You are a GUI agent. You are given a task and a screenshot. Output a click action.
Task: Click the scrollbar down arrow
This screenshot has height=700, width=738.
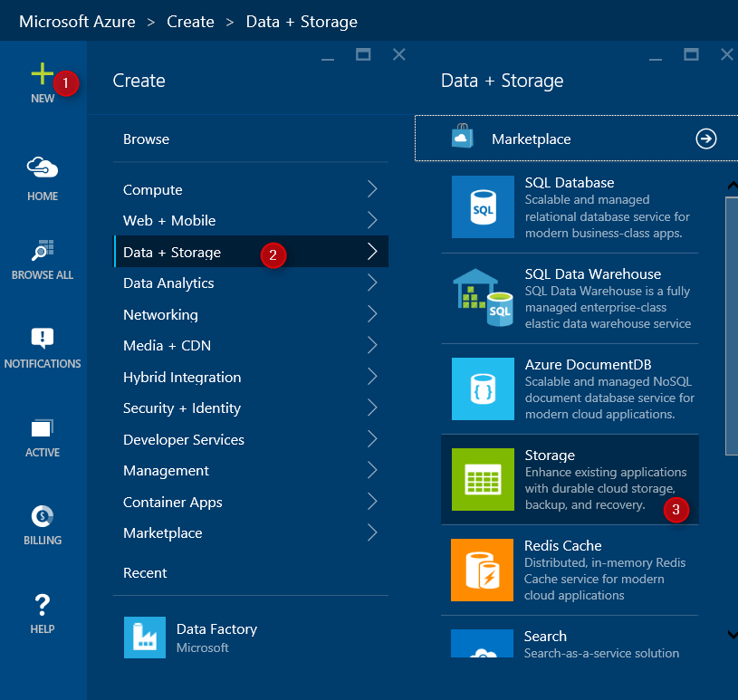tap(733, 635)
